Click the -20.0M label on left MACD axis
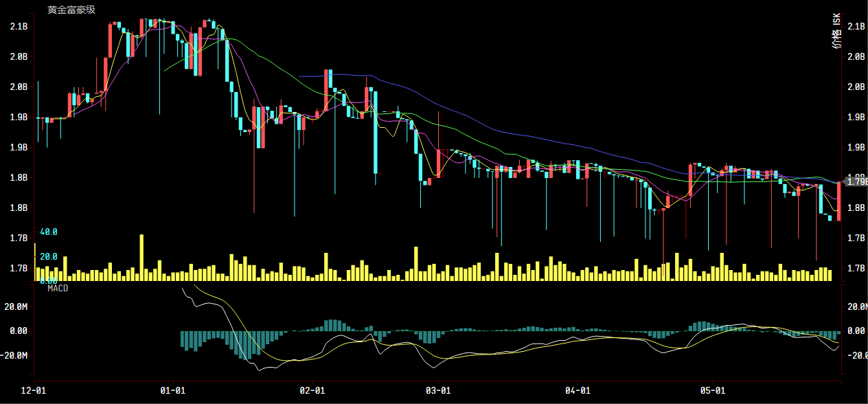The height and width of the screenshot is (404, 868). click(16, 356)
